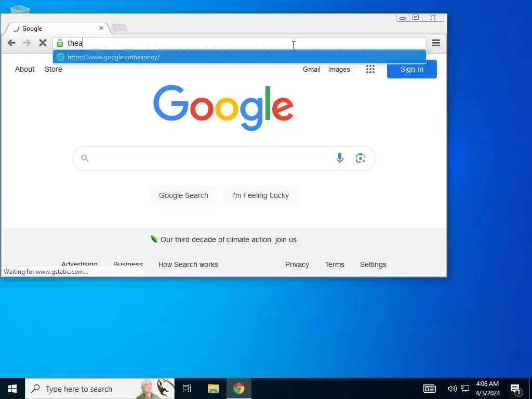Screen dimensions: 532x399
Task: Open the Settings footer menu
Action: tap(373, 264)
